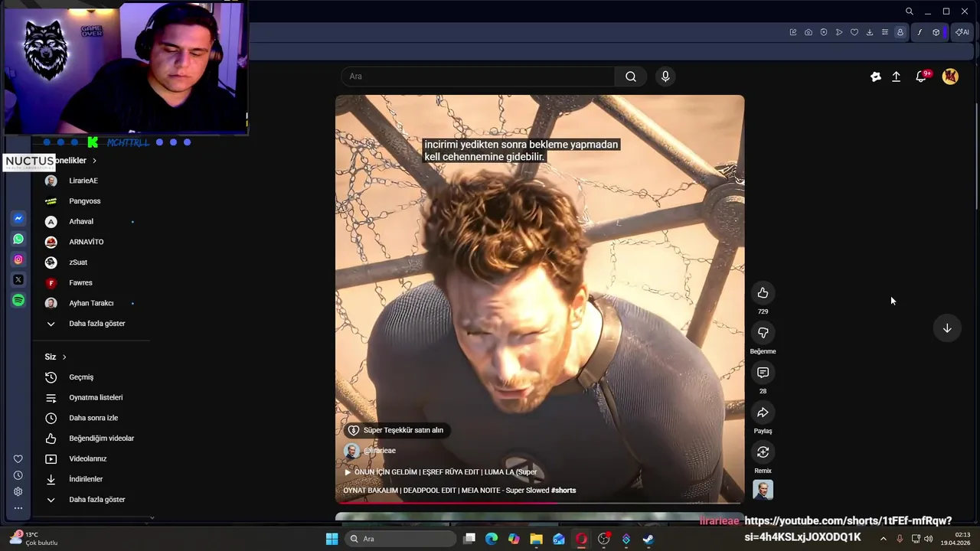
Task: Open Opera sidebar history clock
Action: [18, 475]
